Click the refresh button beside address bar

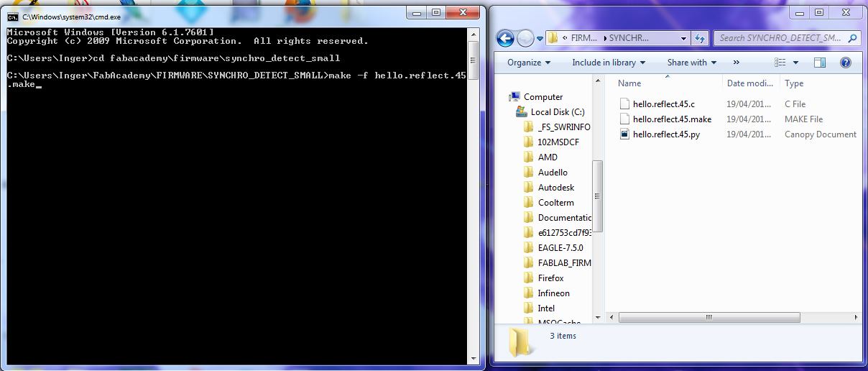point(701,38)
